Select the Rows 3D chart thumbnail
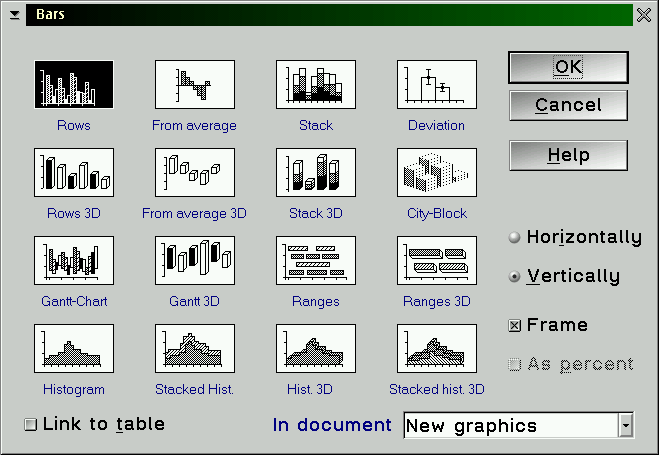Image resolution: width=659 pixels, height=455 pixels. point(74,173)
